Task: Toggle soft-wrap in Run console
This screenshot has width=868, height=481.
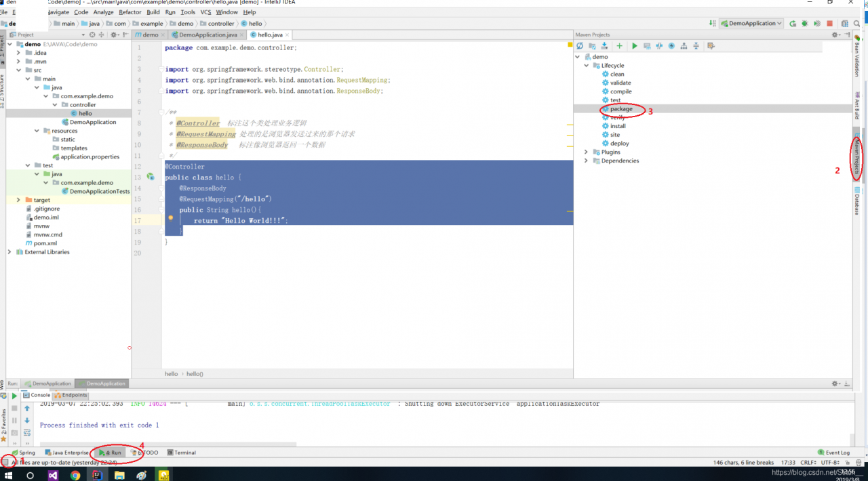Action: (x=27, y=432)
